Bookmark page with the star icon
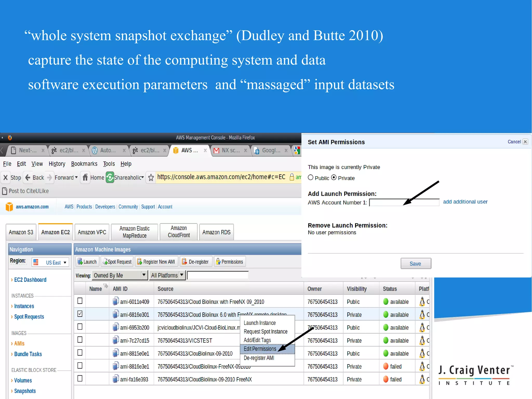Viewport: 532px width, 399px height. click(x=151, y=178)
